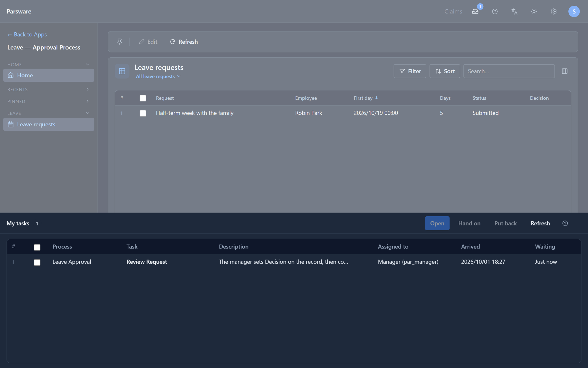The image size is (588, 368).
Task: Click the Leave requests table view icon
Action: (122, 71)
